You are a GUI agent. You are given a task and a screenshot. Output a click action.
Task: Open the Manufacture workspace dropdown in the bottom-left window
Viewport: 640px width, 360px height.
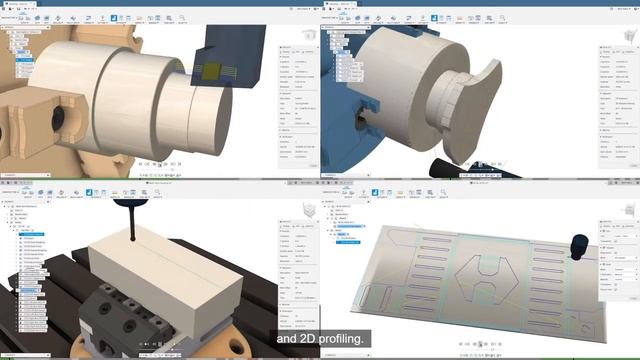click(x=10, y=192)
